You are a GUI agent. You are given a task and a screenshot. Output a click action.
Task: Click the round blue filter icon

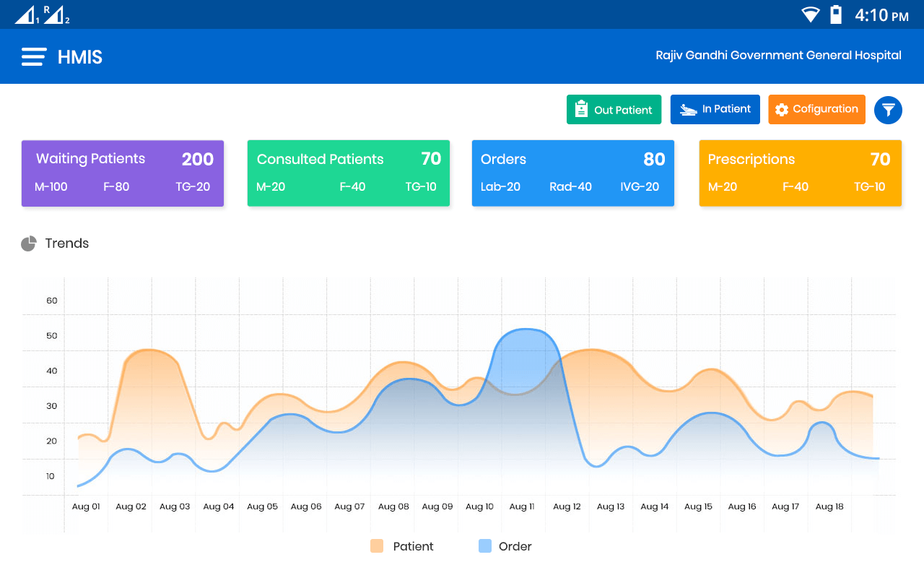click(x=888, y=110)
